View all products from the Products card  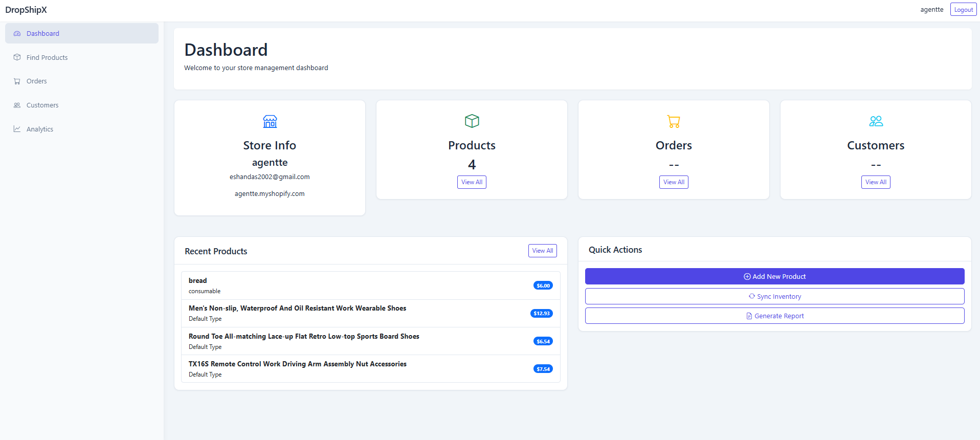pos(472,182)
